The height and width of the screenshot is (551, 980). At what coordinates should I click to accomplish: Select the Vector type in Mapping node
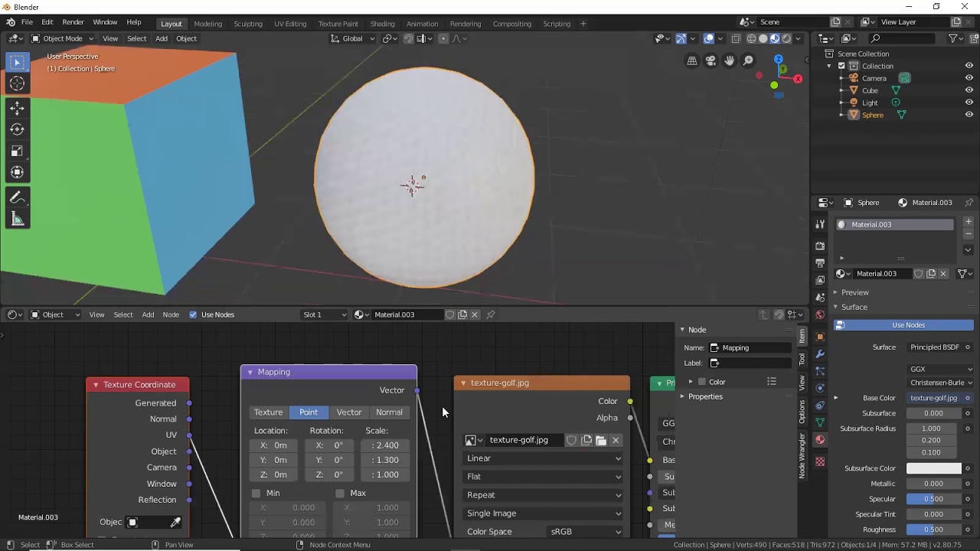349,412
